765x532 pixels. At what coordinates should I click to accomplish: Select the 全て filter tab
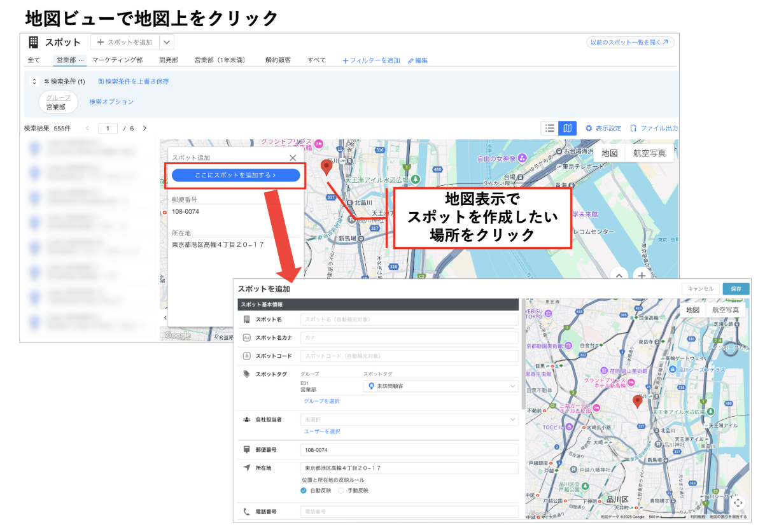[x=34, y=60]
